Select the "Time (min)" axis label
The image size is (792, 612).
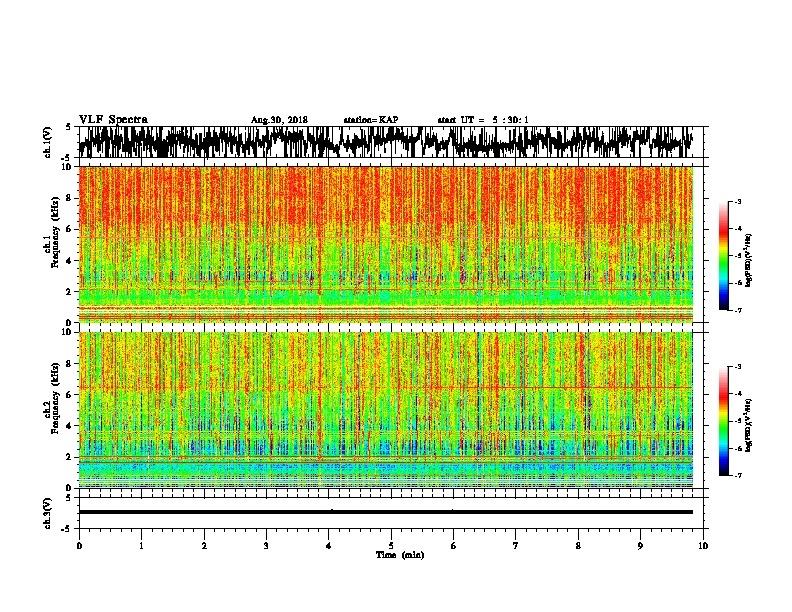click(x=400, y=555)
